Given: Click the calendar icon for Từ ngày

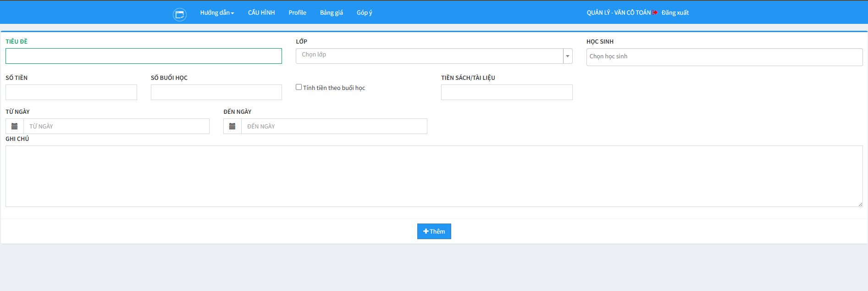Looking at the screenshot, I should [15, 126].
